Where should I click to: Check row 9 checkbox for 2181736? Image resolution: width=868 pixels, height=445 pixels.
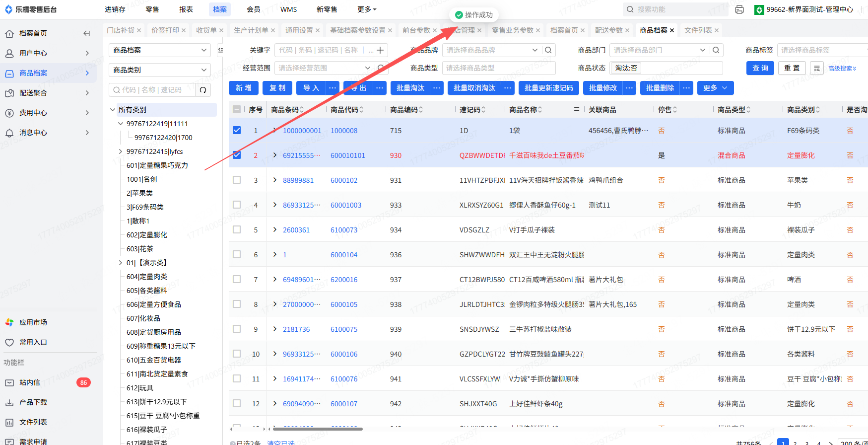point(237,329)
